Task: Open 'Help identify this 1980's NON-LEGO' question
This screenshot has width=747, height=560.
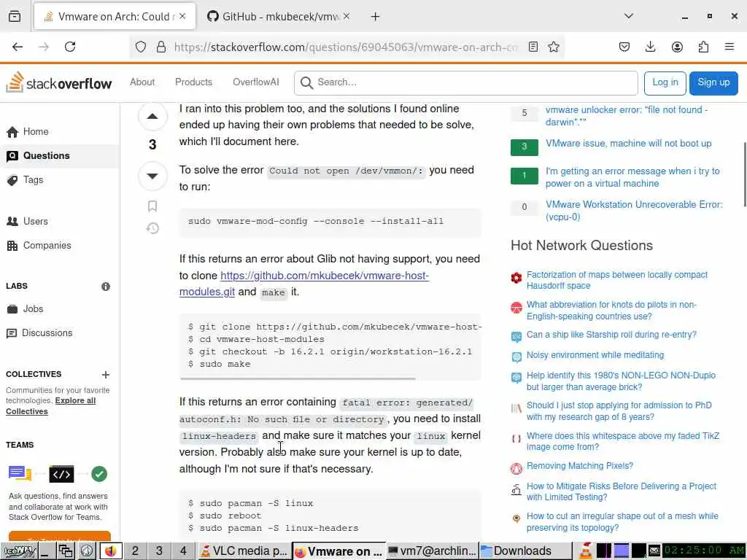Action: [621, 381]
